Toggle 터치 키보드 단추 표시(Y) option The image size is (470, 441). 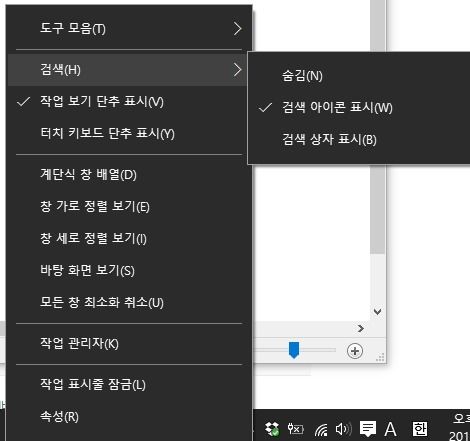point(129,134)
